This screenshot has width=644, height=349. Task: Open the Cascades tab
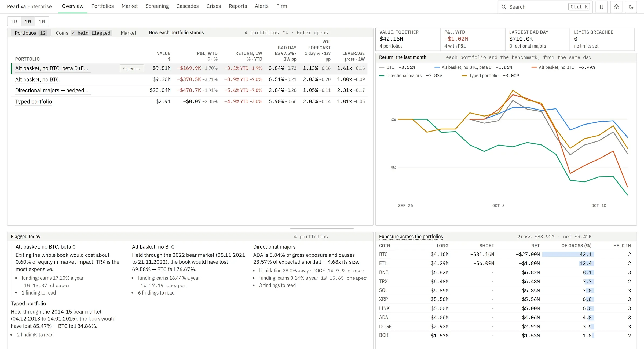[187, 6]
